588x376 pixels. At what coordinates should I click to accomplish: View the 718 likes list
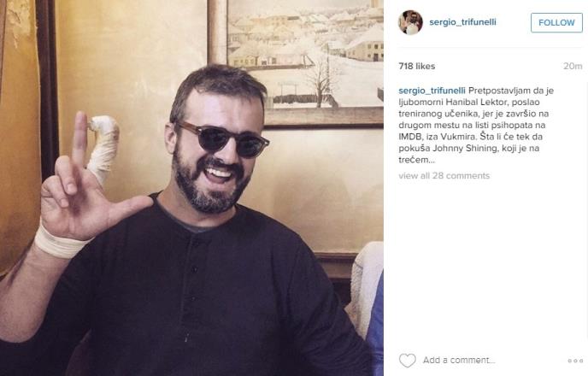point(416,67)
